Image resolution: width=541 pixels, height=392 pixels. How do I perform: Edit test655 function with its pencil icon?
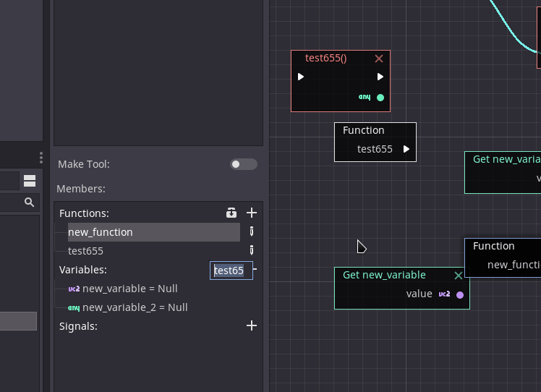click(x=252, y=250)
